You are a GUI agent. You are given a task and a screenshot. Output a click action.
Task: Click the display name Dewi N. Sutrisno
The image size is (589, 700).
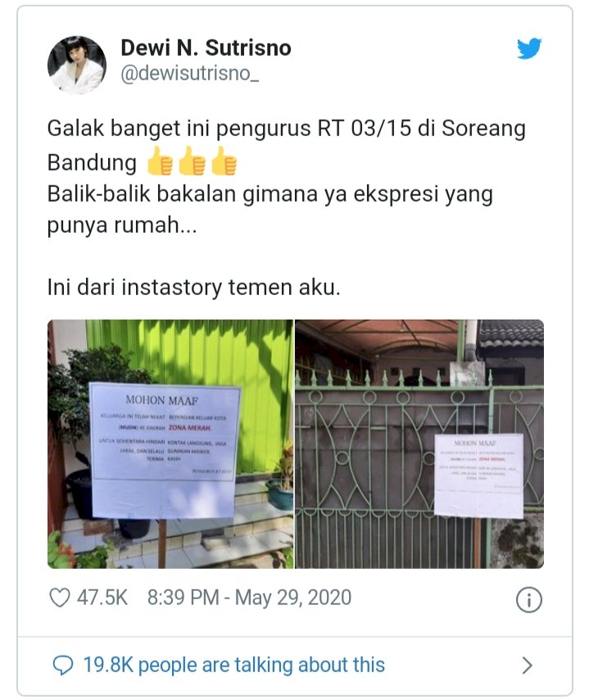(x=206, y=48)
